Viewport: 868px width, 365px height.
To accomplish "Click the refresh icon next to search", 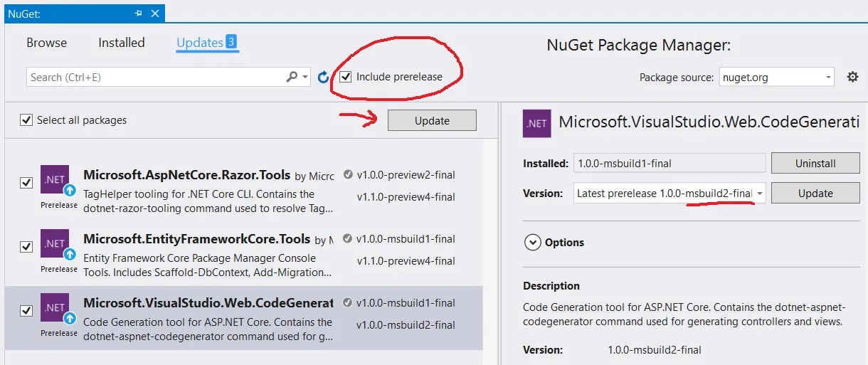I will click(323, 77).
